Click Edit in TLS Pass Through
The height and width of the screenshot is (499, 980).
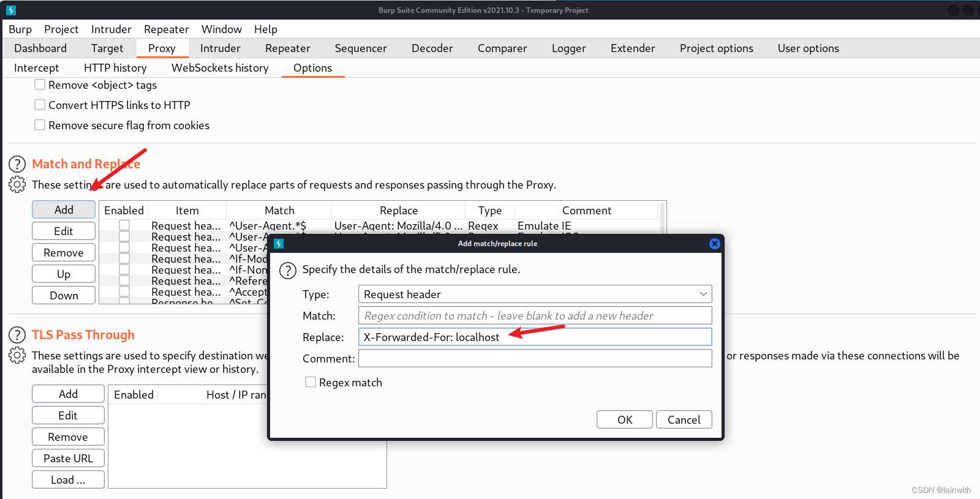68,415
